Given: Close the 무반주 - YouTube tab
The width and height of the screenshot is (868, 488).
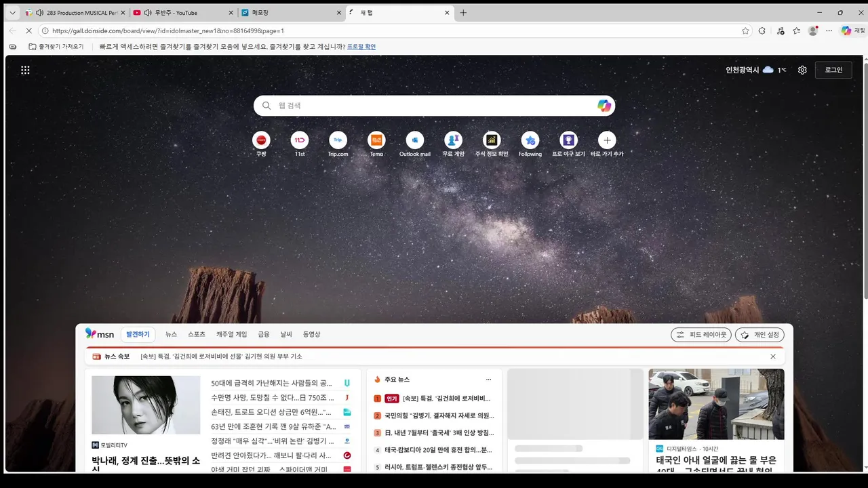Looking at the screenshot, I should click(231, 13).
